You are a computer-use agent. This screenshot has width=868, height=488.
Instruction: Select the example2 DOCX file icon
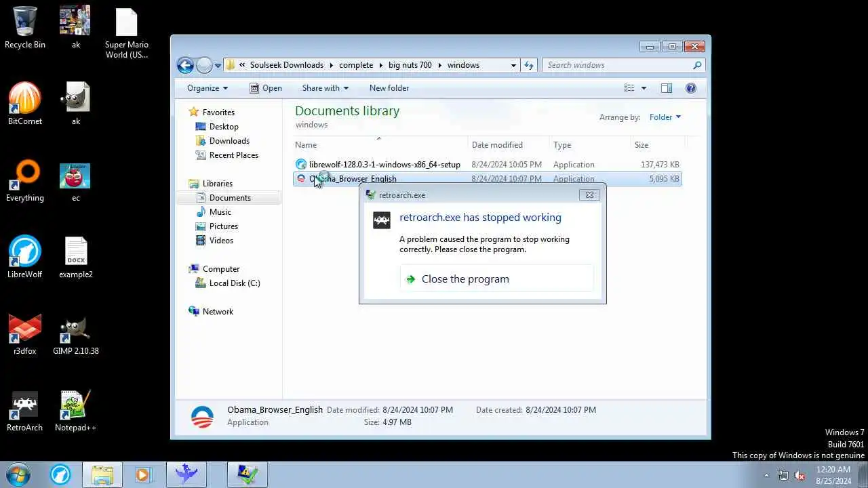pos(75,257)
